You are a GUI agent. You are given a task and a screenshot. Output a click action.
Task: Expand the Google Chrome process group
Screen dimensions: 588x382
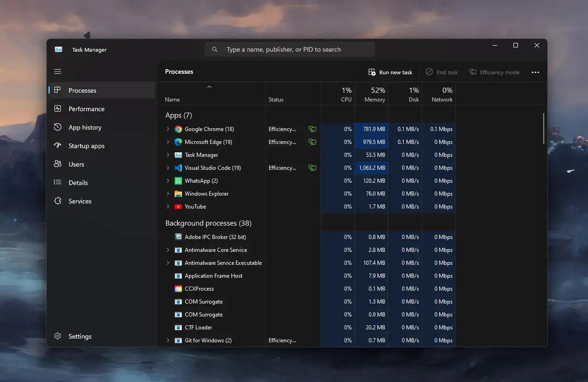point(168,129)
